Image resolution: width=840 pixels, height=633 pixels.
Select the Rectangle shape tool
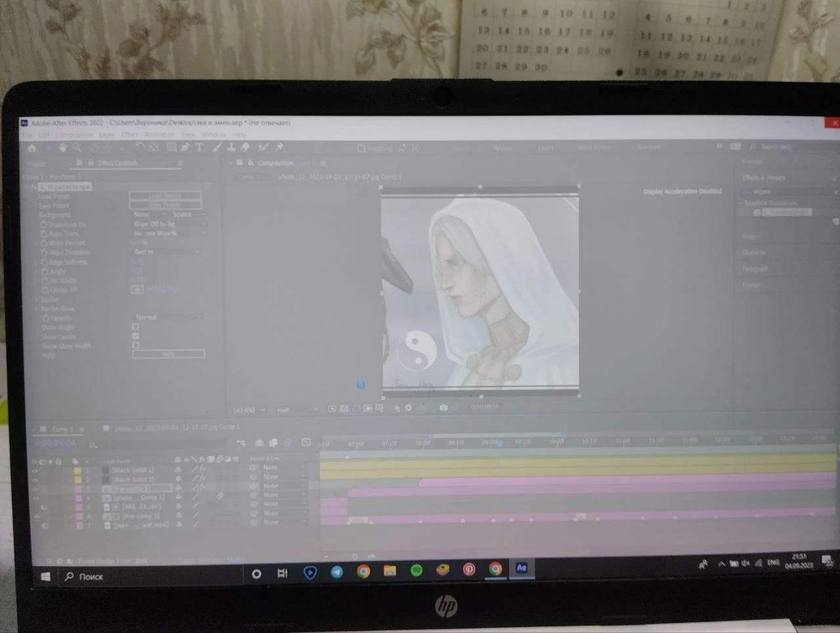[171, 148]
